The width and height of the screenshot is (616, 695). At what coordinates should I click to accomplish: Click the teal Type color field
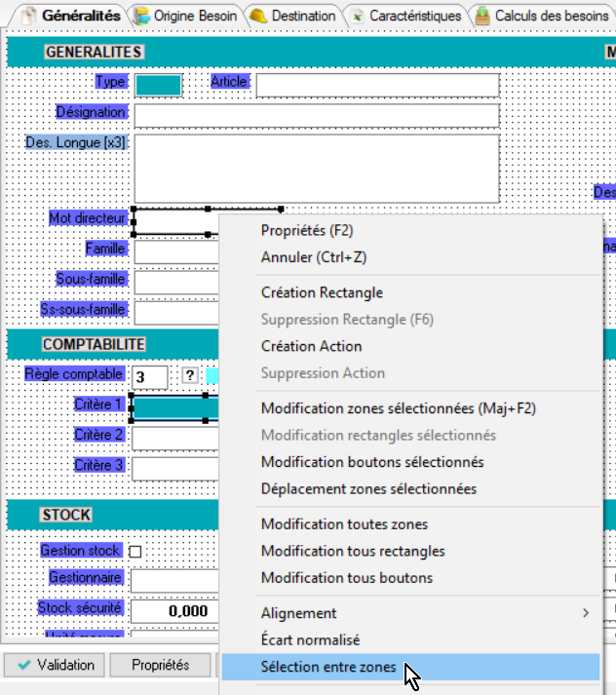click(x=158, y=85)
